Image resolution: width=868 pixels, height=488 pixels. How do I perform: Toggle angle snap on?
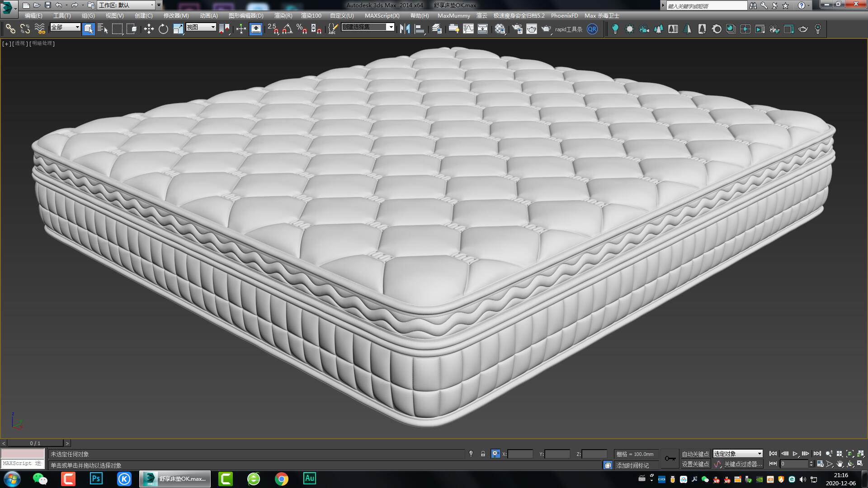tap(286, 30)
